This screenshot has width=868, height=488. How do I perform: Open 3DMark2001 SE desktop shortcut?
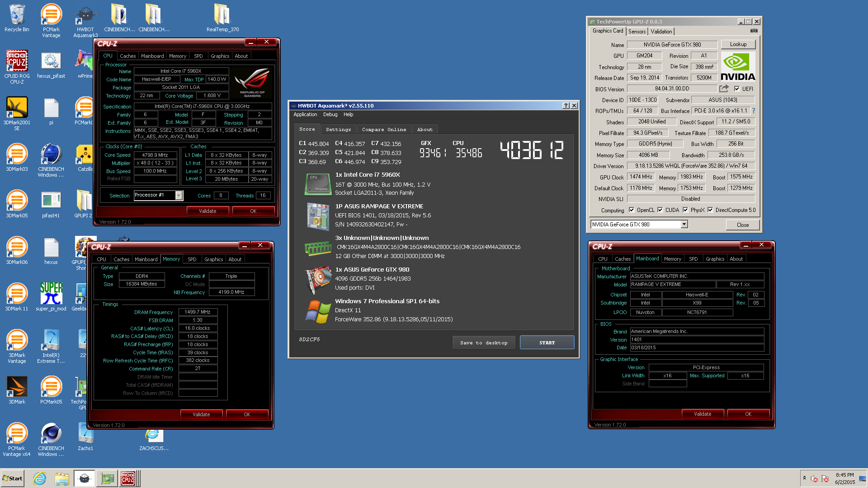[x=17, y=113]
